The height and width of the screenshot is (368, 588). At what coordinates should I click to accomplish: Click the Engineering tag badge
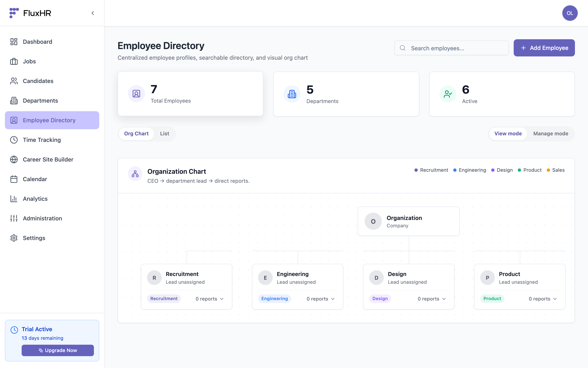click(x=274, y=299)
